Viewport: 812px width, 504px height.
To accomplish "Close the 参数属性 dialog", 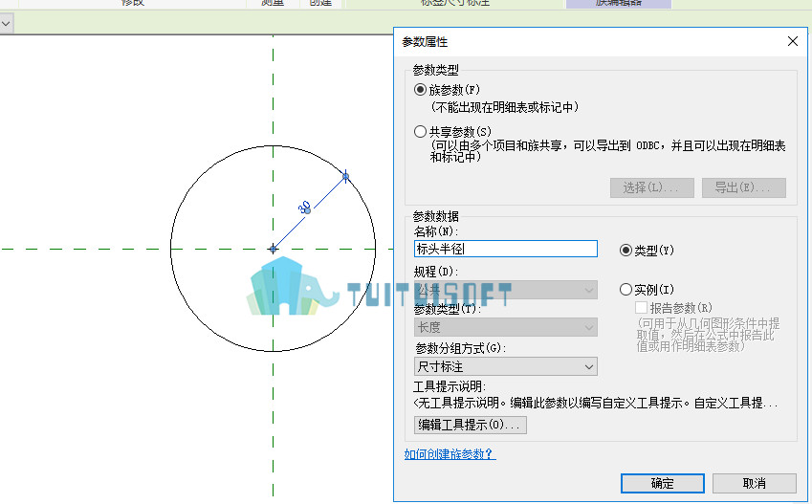I will pyautogui.click(x=792, y=41).
